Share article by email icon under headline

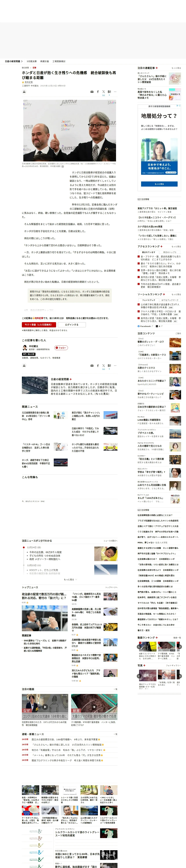pyautogui.click(x=92, y=92)
